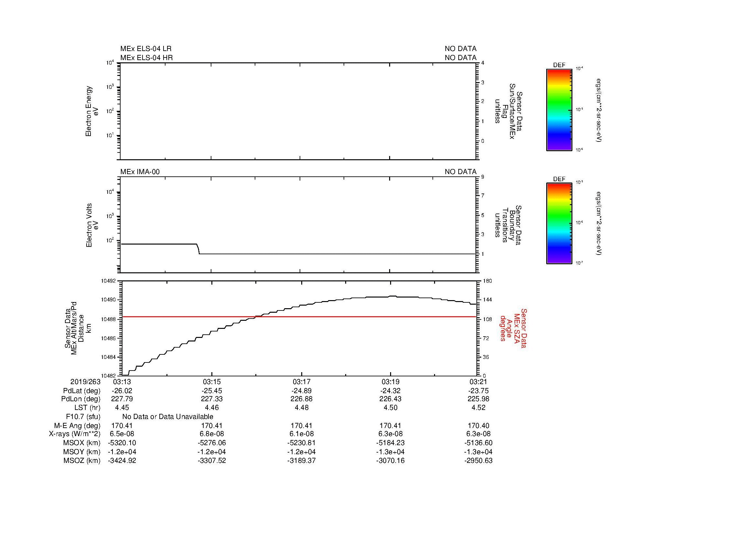The height and width of the screenshot is (534, 756).
Task: Click PdLat value -26.02
Action: click(122, 391)
